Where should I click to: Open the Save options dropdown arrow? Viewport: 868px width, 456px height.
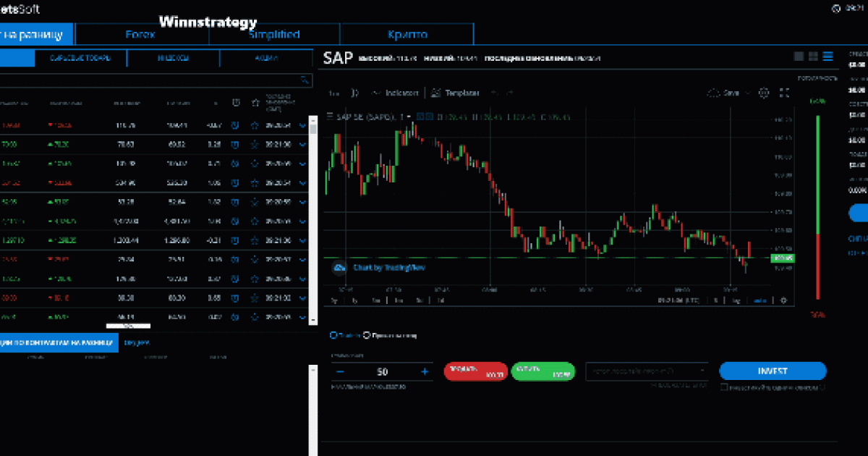[747, 93]
